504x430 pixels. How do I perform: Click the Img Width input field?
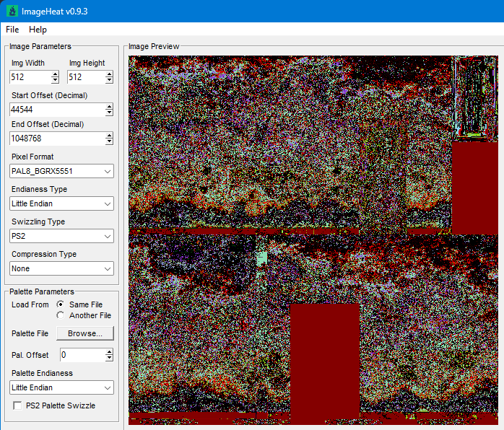[x=30, y=77]
